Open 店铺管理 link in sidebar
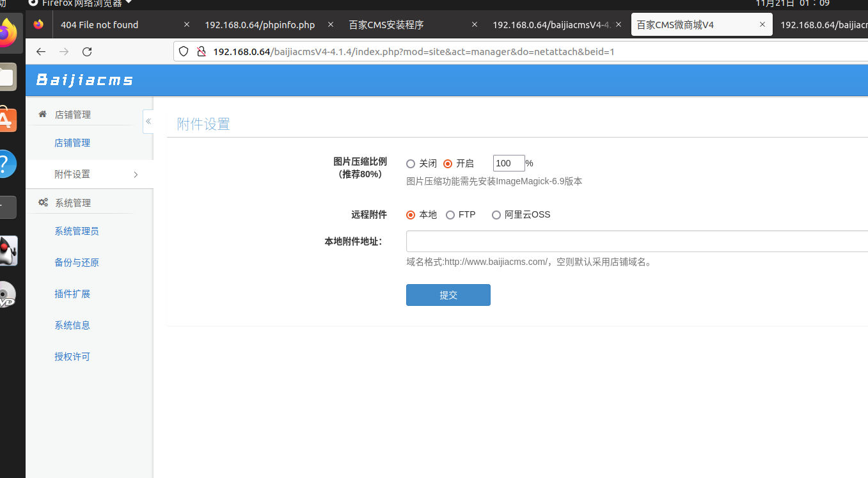The width and height of the screenshot is (868, 478). pyautogui.click(x=72, y=143)
